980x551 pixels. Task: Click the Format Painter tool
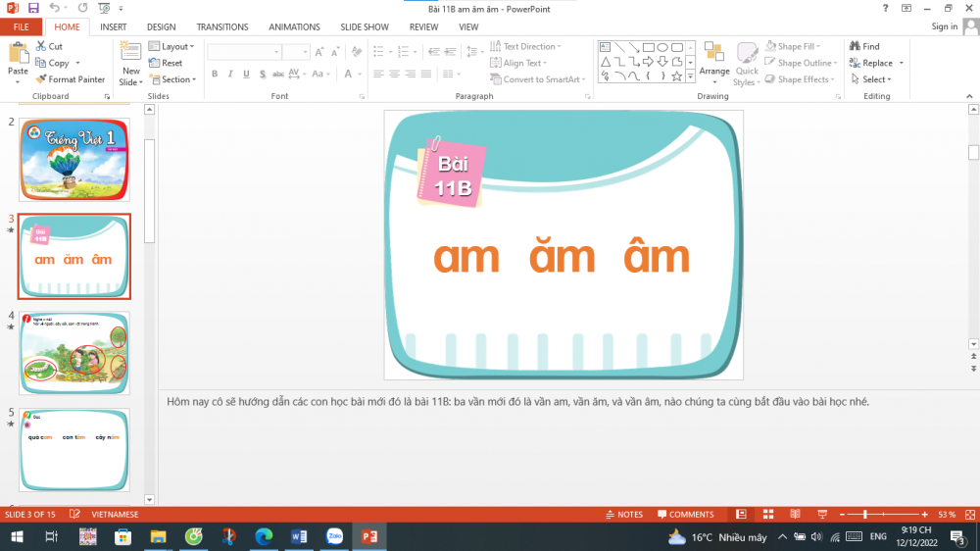(70, 79)
